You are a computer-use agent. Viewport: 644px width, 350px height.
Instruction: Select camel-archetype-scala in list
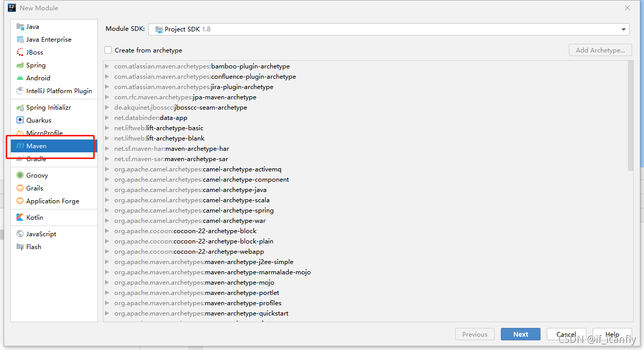tap(192, 200)
